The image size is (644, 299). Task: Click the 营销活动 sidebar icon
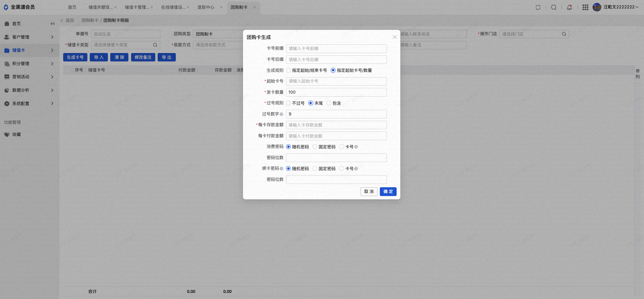point(7,77)
